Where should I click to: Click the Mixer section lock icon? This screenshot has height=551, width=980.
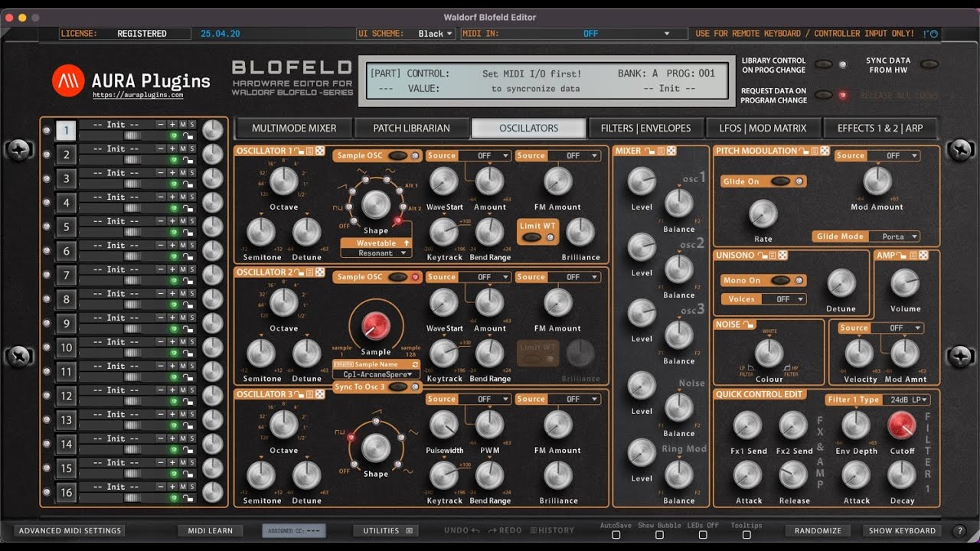650,151
